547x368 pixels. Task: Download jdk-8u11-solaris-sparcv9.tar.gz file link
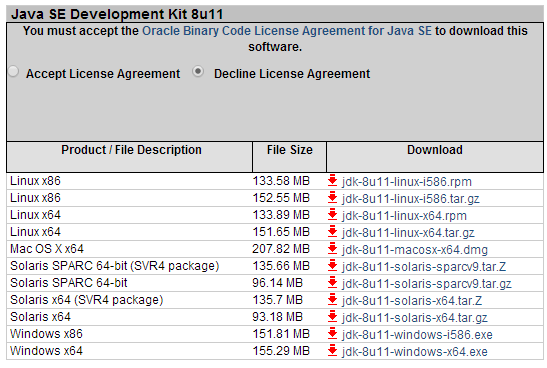coord(427,284)
